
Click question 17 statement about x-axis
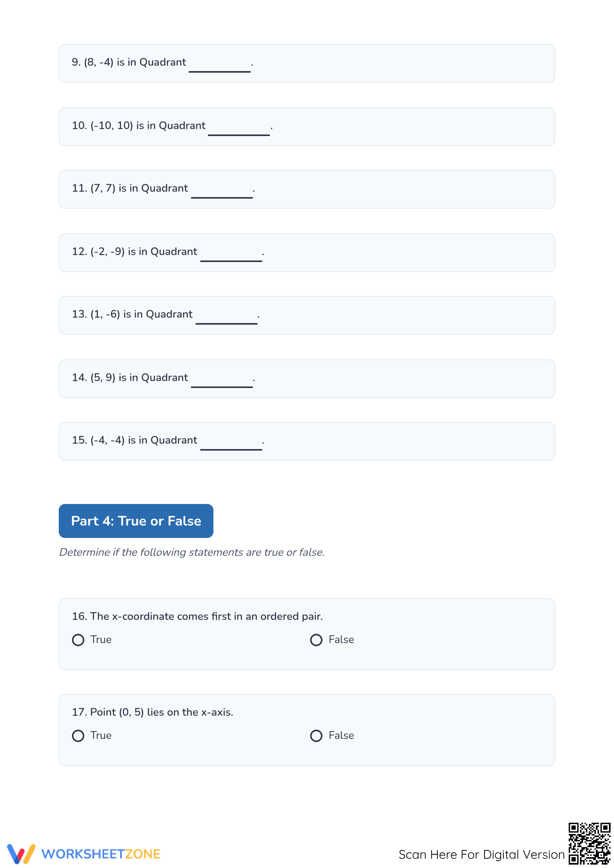click(153, 712)
